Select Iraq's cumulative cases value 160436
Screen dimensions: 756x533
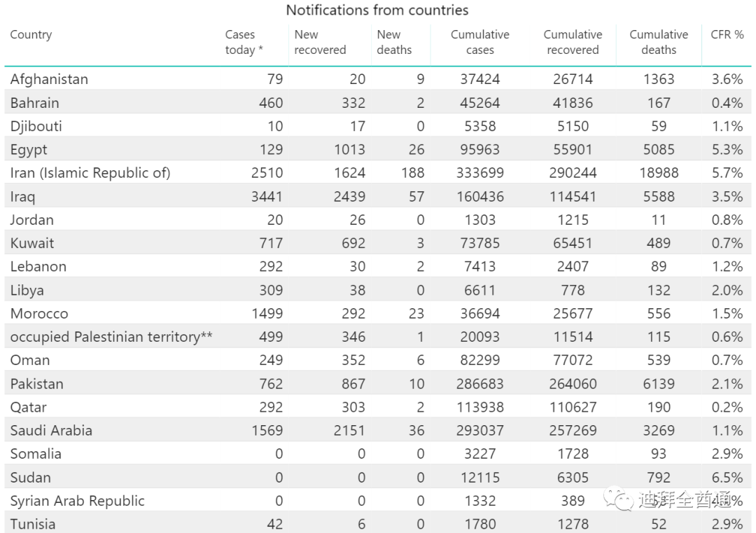point(479,197)
